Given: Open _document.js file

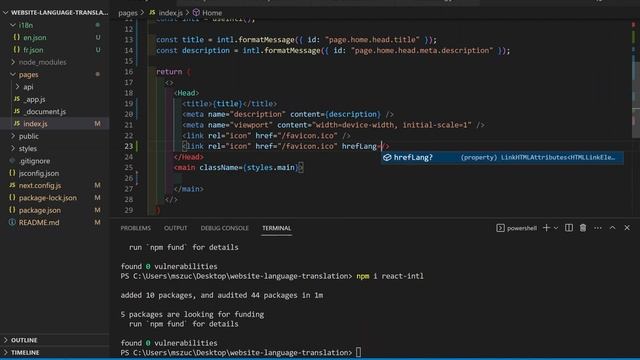Looking at the screenshot, I should coord(44,111).
